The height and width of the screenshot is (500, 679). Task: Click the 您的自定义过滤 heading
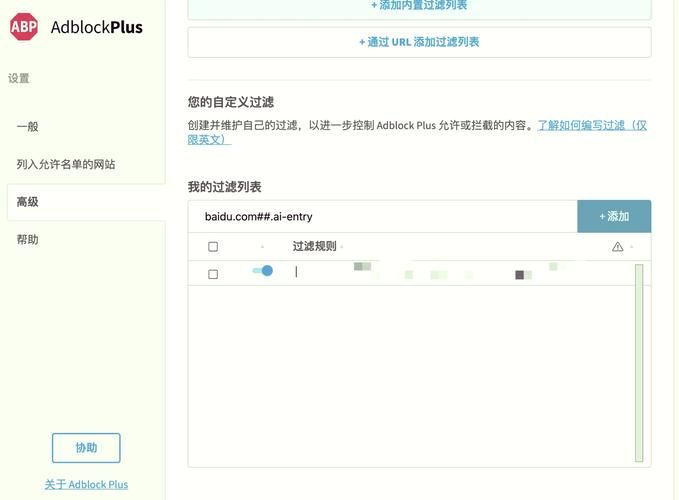pyautogui.click(x=230, y=102)
